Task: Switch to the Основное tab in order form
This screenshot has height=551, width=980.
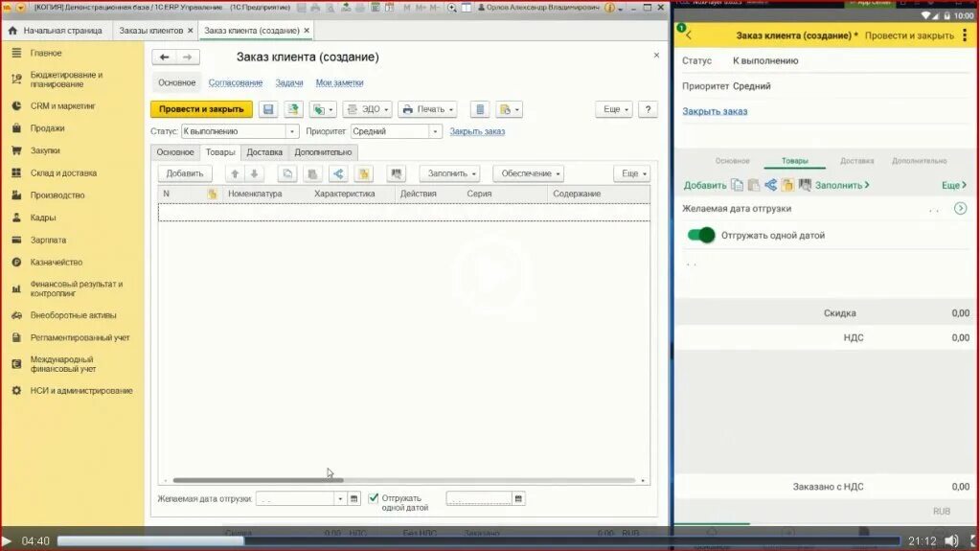Action: coord(175,152)
